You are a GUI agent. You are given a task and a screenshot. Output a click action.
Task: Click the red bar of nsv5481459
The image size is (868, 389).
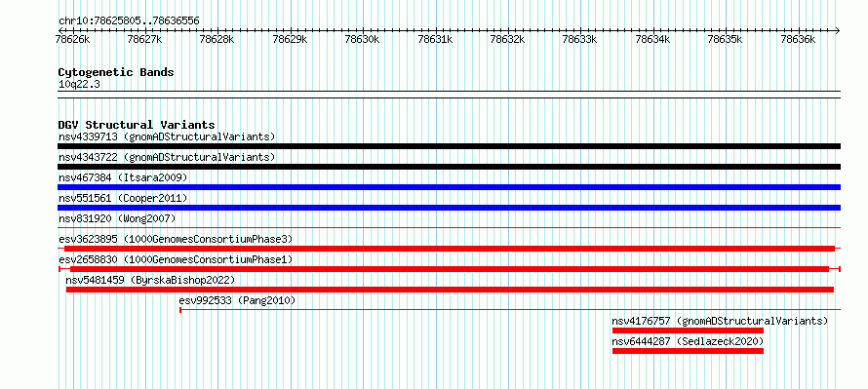point(450,290)
